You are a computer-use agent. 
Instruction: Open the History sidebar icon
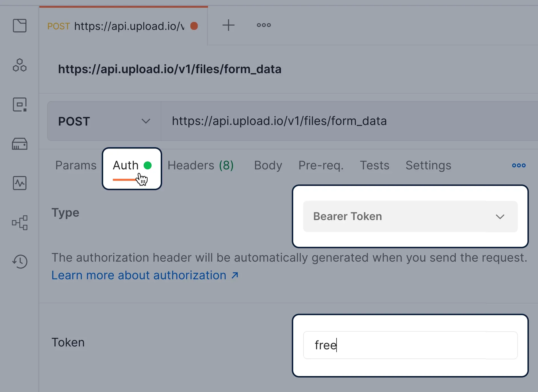tap(20, 262)
